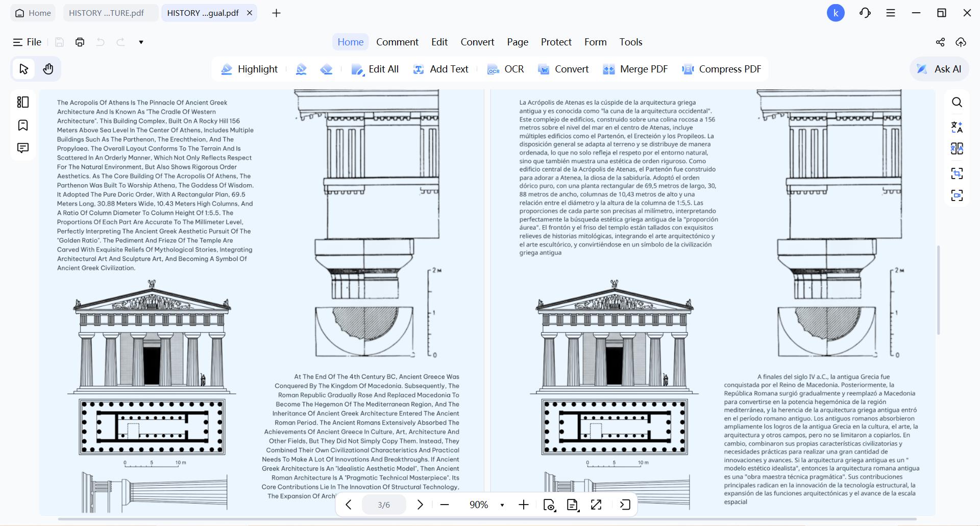980x526 pixels.
Task: Click the print icon
Action: pyautogui.click(x=80, y=42)
